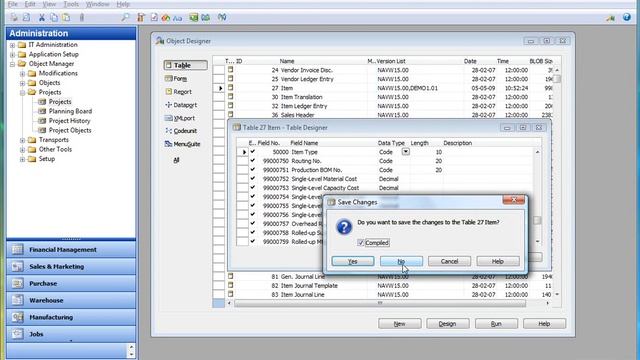Select Form object type in Object Designer
640x360 pixels.
pos(176,78)
